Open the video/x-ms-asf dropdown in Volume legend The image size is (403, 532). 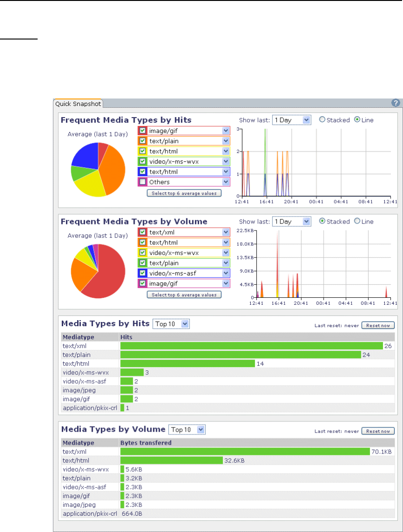point(226,273)
